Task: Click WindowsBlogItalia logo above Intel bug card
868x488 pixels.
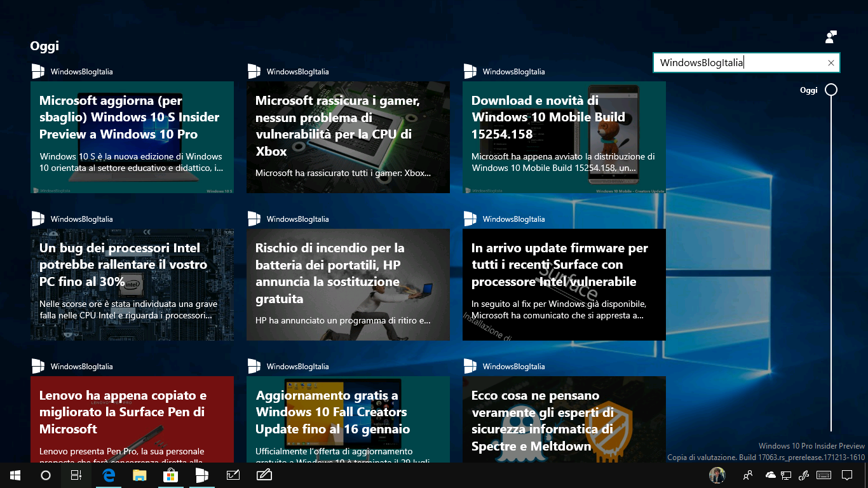Action: point(38,219)
